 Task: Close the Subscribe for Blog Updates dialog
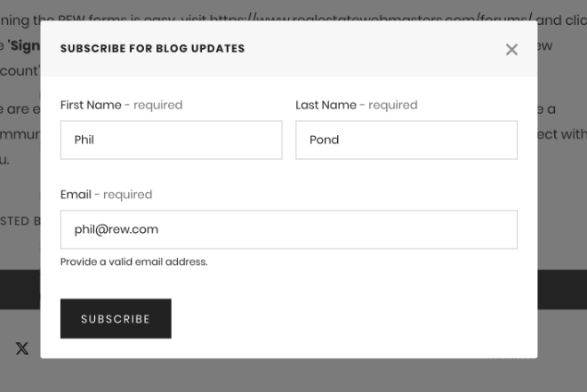511,50
